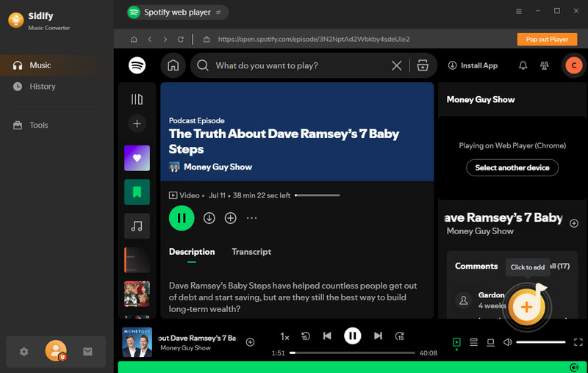588x373 pixels.
Task: Open the play queue
Action: [473, 342]
